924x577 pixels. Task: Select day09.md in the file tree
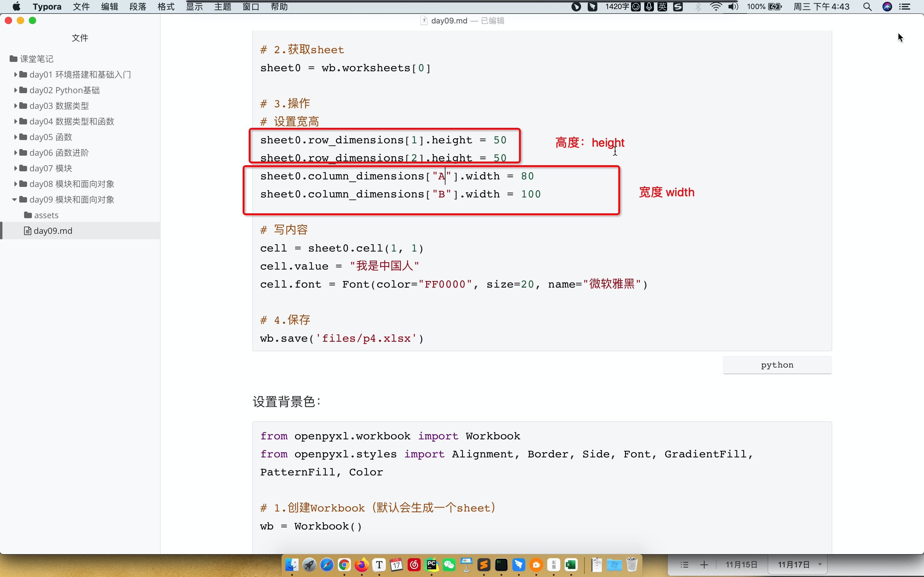(53, 231)
